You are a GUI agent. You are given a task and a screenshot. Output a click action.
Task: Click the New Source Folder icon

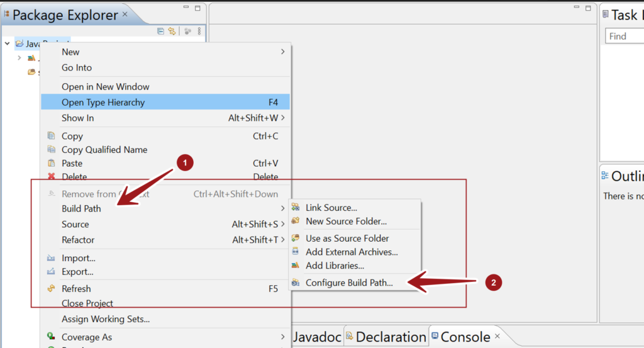click(296, 222)
